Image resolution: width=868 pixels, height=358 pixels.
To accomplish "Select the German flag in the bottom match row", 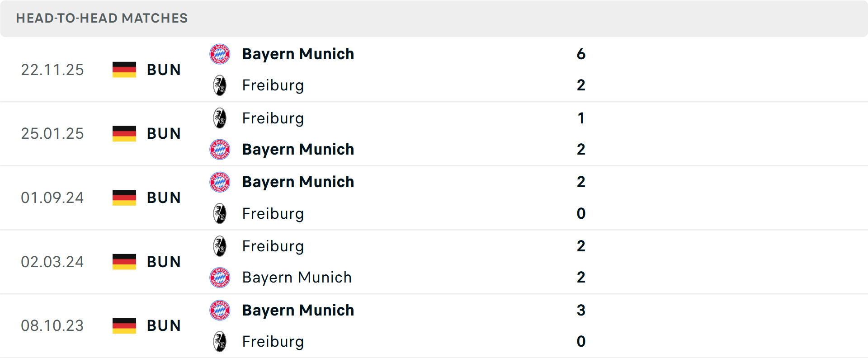I will pos(124,325).
